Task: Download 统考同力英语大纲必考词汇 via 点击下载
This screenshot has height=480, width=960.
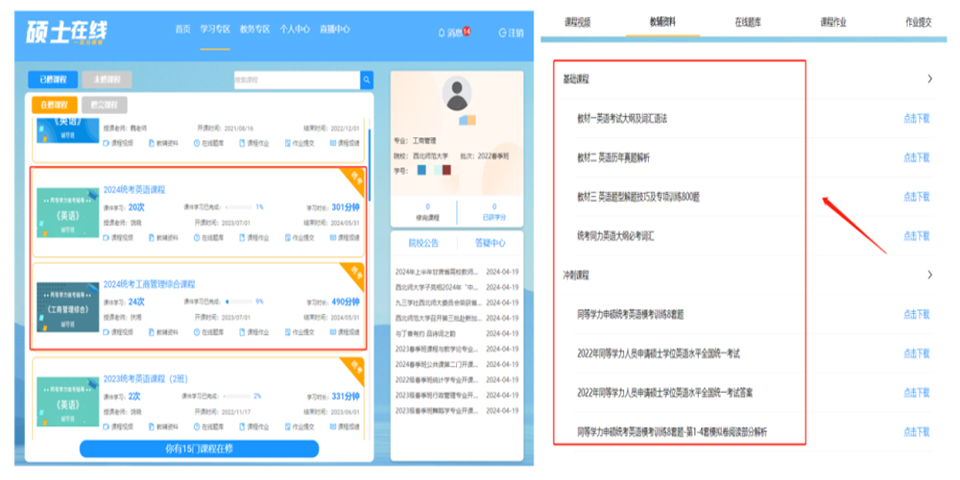Action: point(916,236)
